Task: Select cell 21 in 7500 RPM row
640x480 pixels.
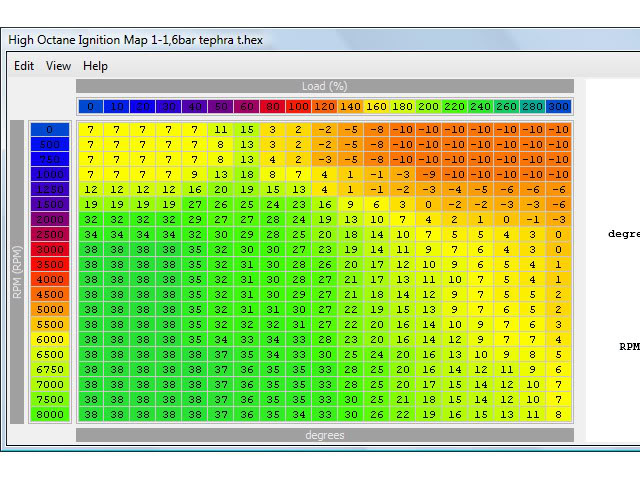Action: coord(403,400)
